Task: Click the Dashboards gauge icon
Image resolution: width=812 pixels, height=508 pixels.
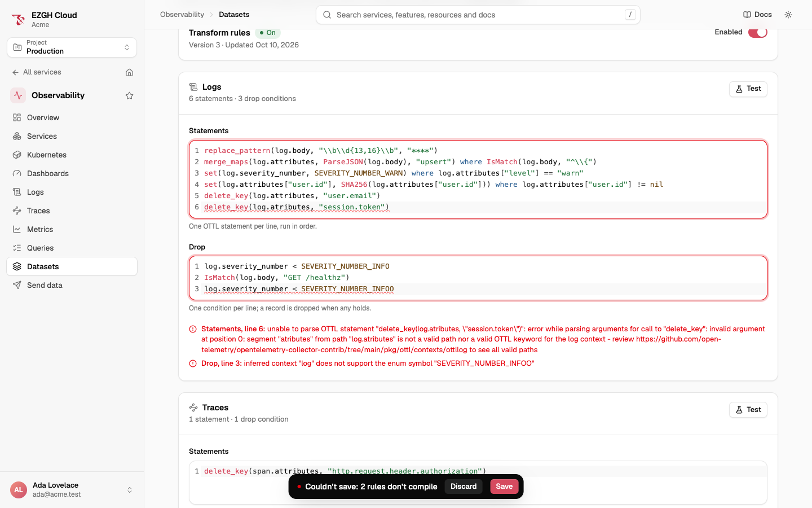Action: click(x=17, y=173)
